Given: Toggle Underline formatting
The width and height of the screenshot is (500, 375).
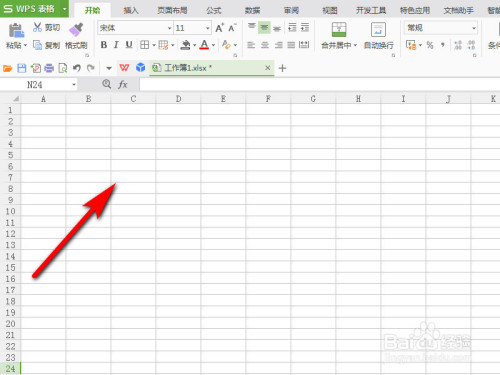Looking at the screenshot, I should [x=129, y=45].
